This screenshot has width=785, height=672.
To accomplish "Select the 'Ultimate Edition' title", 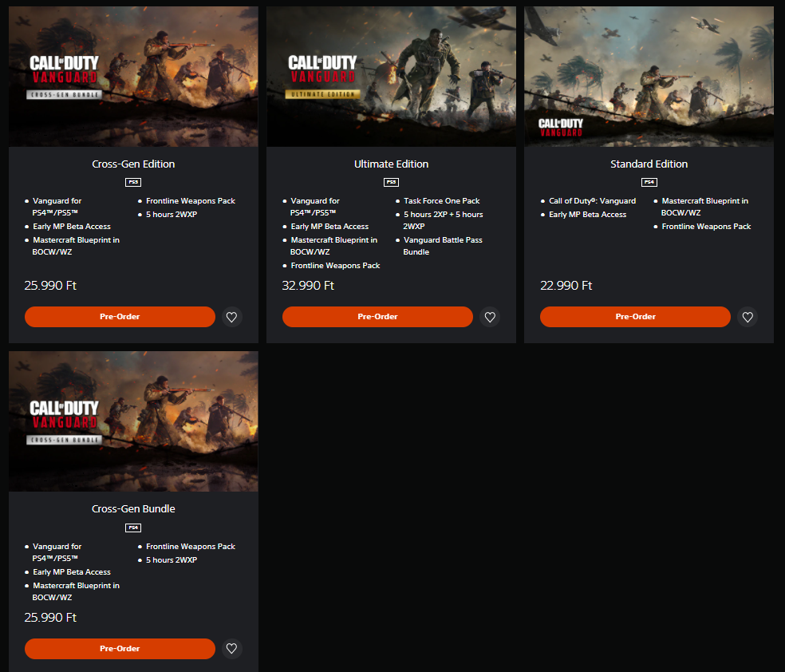I will [391, 164].
